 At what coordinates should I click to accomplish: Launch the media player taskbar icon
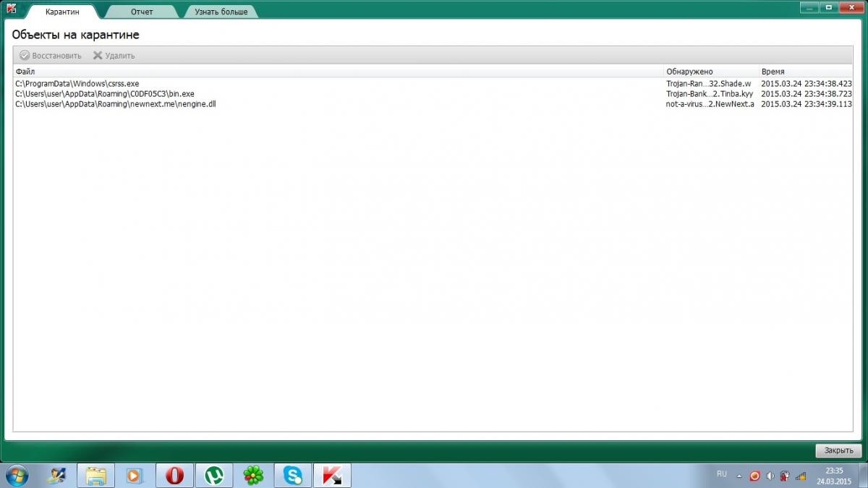click(x=135, y=476)
